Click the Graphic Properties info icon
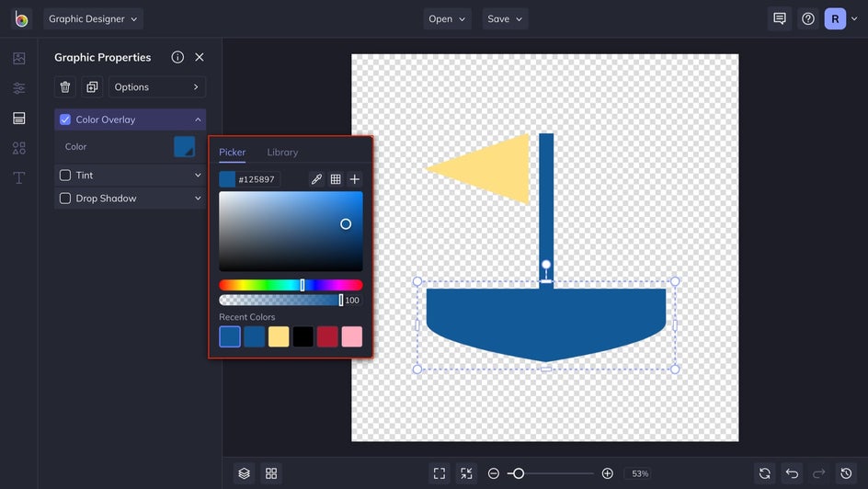 tap(177, 57)
